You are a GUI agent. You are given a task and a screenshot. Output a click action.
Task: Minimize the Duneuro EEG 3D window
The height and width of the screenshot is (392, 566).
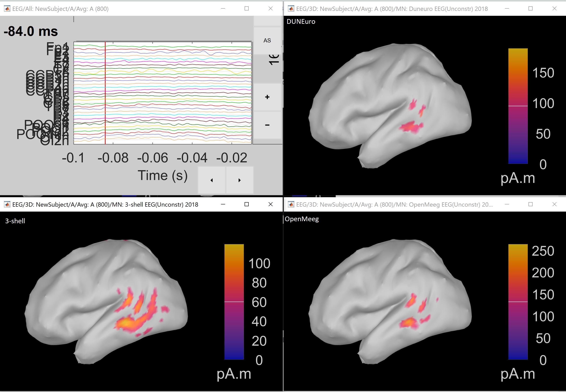[x=507, y=9]
